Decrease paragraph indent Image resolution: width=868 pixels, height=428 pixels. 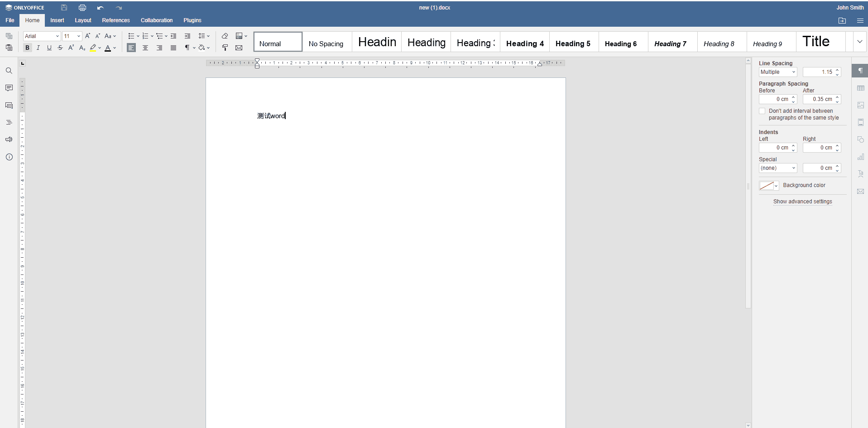point(173,36)
